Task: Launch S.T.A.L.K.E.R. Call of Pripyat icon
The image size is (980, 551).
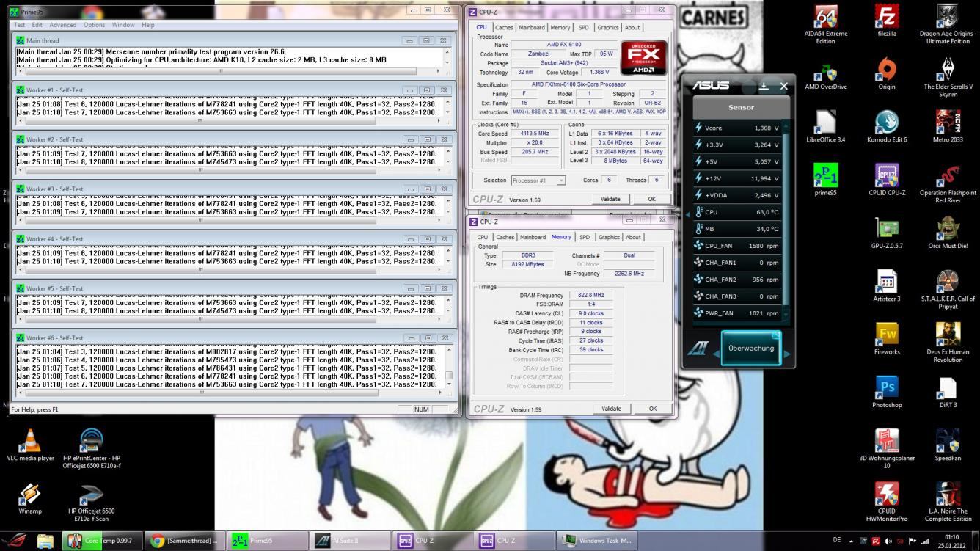Action: [948, 290]
